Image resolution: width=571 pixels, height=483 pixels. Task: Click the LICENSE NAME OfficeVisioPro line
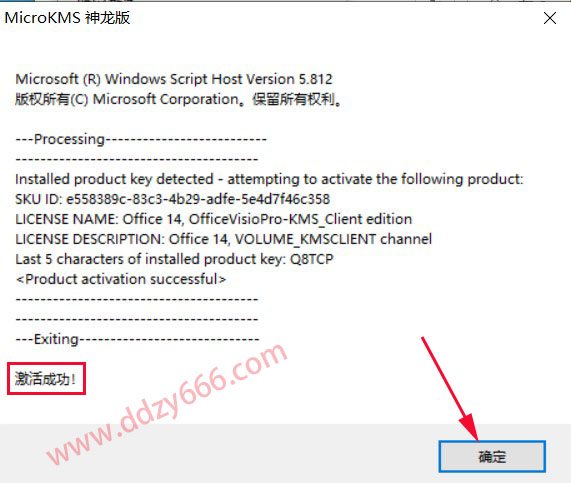coord(214,219)
